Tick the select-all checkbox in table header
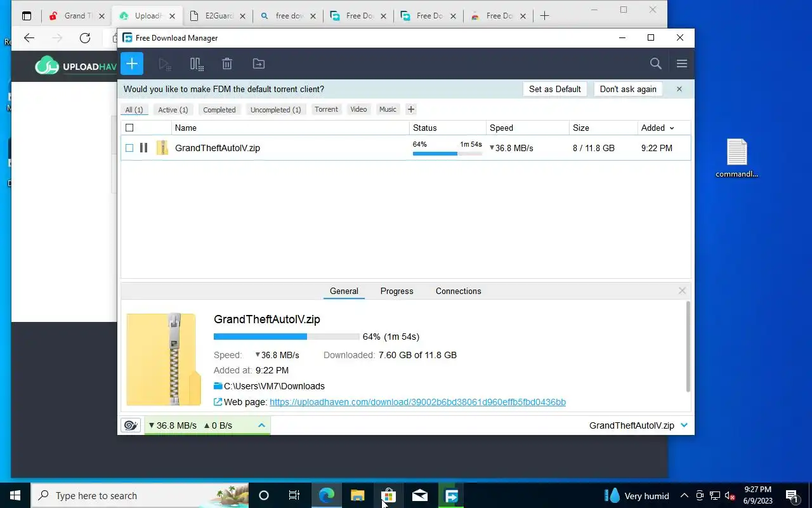The height and width of the screenshot is (508, 812). pyautogui.click(x=129, y=128)
